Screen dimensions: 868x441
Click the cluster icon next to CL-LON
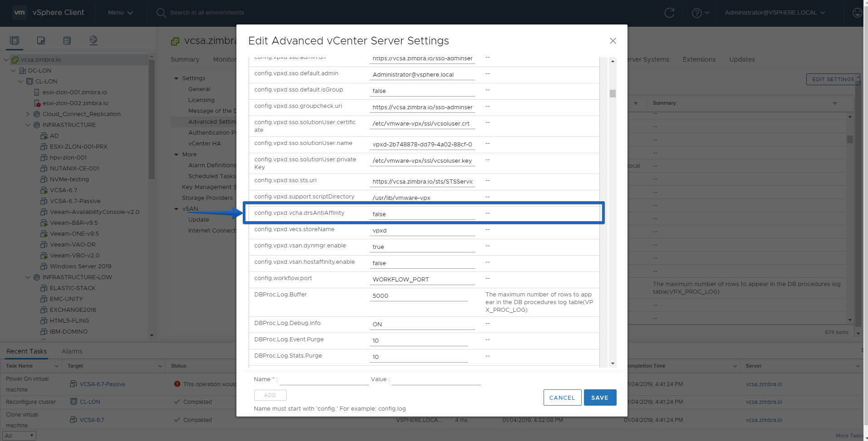(x=30, y=82)
